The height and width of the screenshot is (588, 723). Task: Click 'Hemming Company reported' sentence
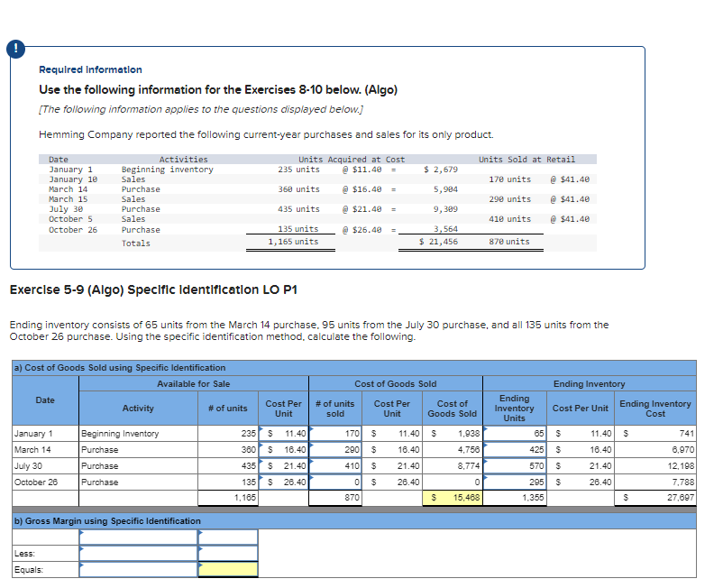click(x=266, y=134)
